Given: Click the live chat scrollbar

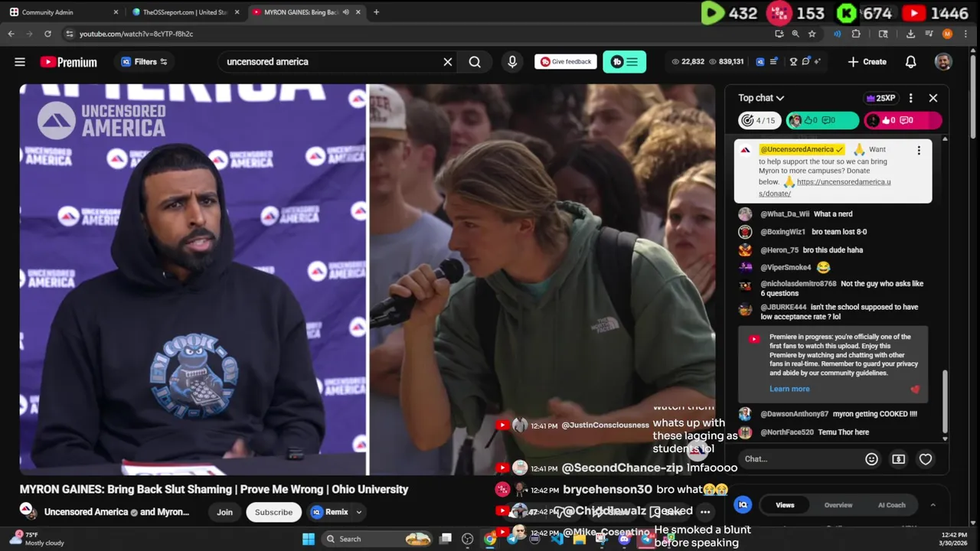Looking at the screenshot, I should click(945, 402).
